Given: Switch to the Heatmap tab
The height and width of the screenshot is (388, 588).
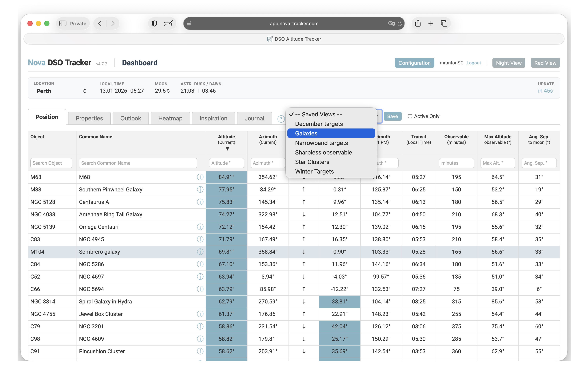Looking at the screenshot, I should [x=170, y=119].
